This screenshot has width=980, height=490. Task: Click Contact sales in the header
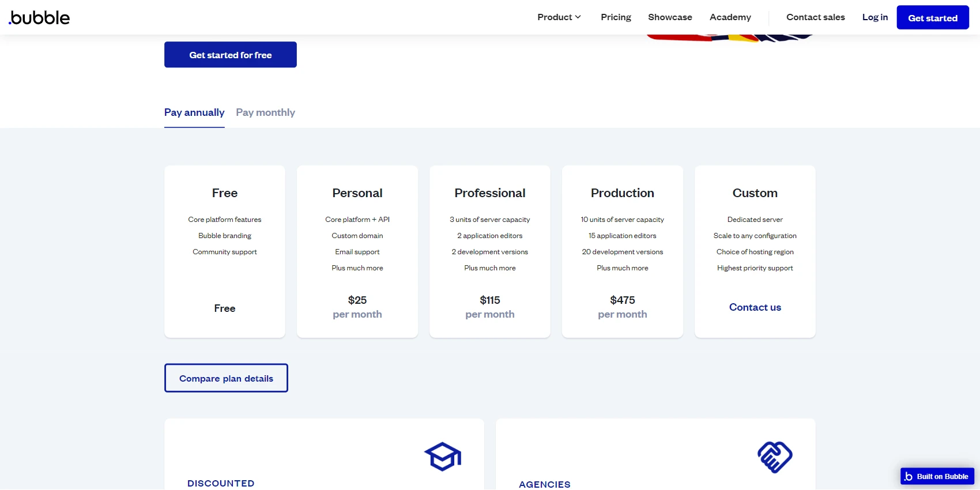[816, 17]
